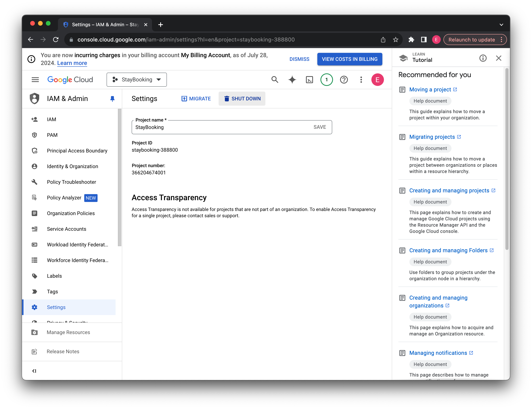This screenshot has height=409, width=532.
Task: Click tutorial panel info icon
Action: pyautogui.click(x=483, y=58)
